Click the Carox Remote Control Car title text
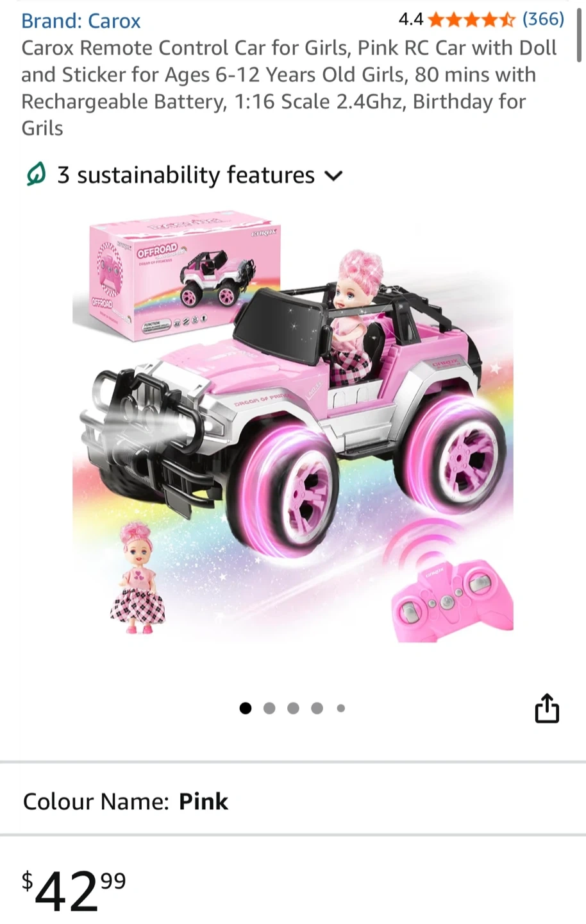586x924 pixels. click(x=289, y=88)
